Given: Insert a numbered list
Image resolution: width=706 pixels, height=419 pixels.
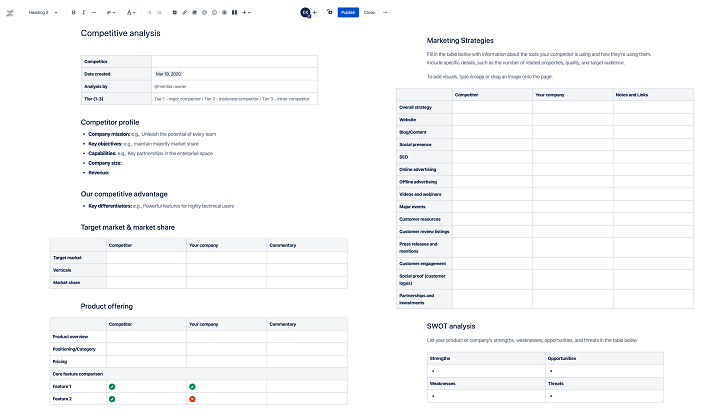Looking at the screenshot, I should click(161, 12).
